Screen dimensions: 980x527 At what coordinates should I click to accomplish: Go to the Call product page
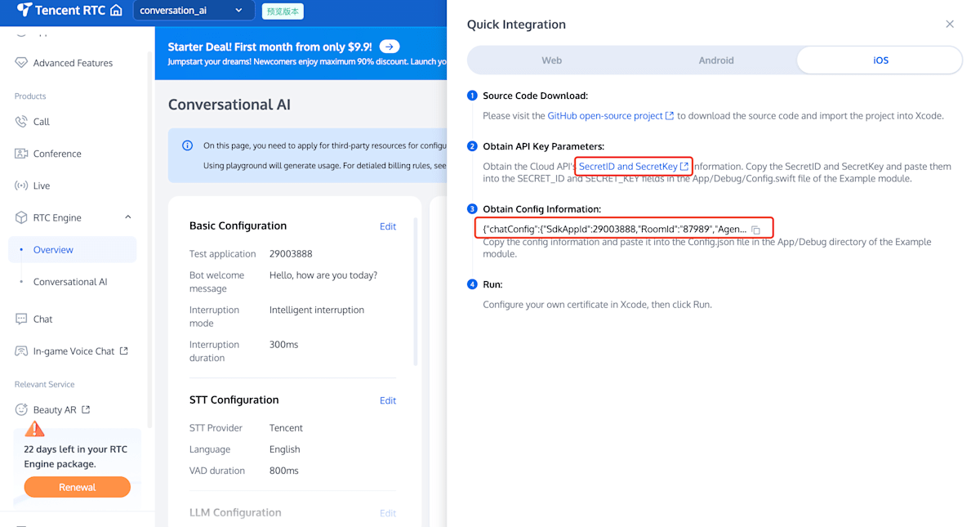(x=42, y=122)
